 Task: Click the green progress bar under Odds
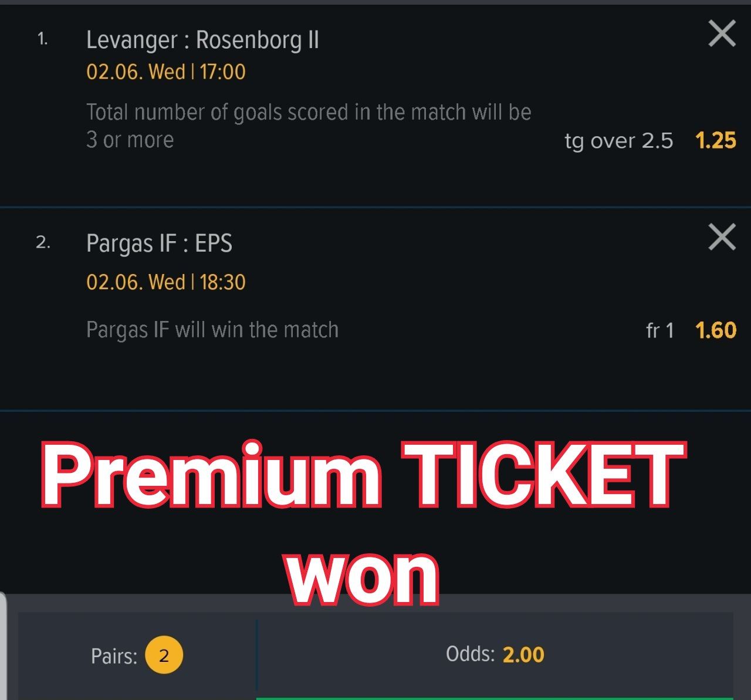495,698
